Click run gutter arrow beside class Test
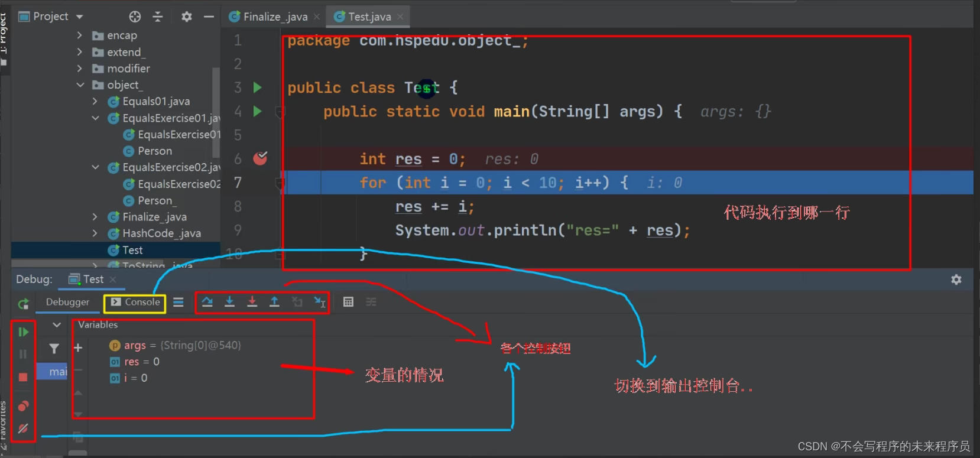Screen dimensions: 980x458 [x=257, y=87]
